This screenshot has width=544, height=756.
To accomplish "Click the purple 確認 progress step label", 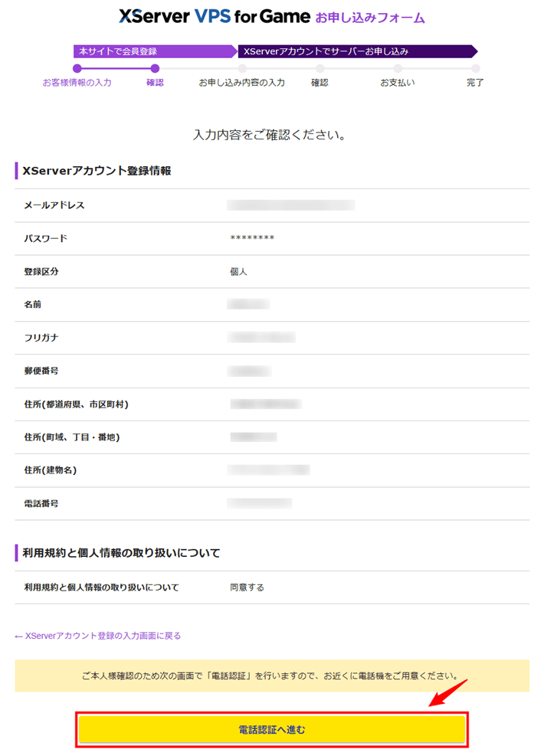I will 155,83.
